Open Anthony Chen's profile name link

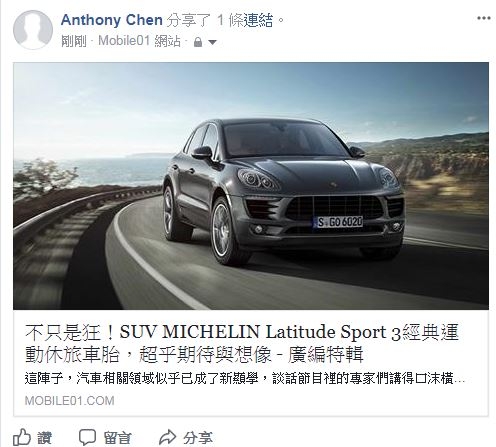(x=111, y=20)
